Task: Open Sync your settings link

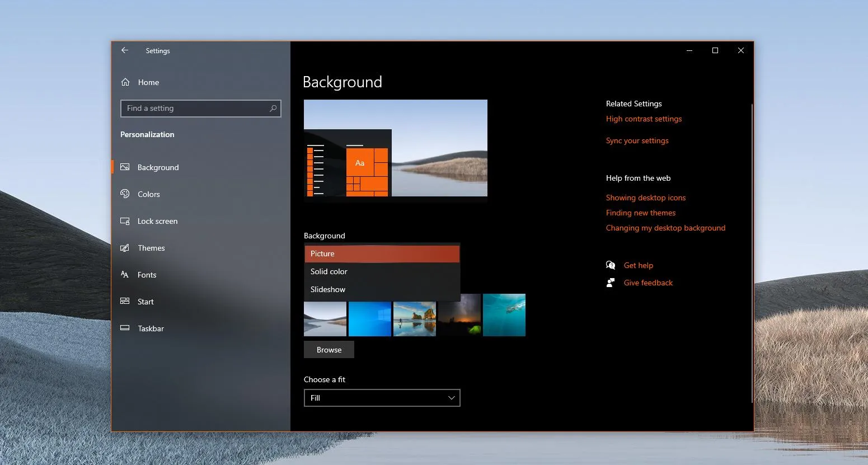Action: 637,140
